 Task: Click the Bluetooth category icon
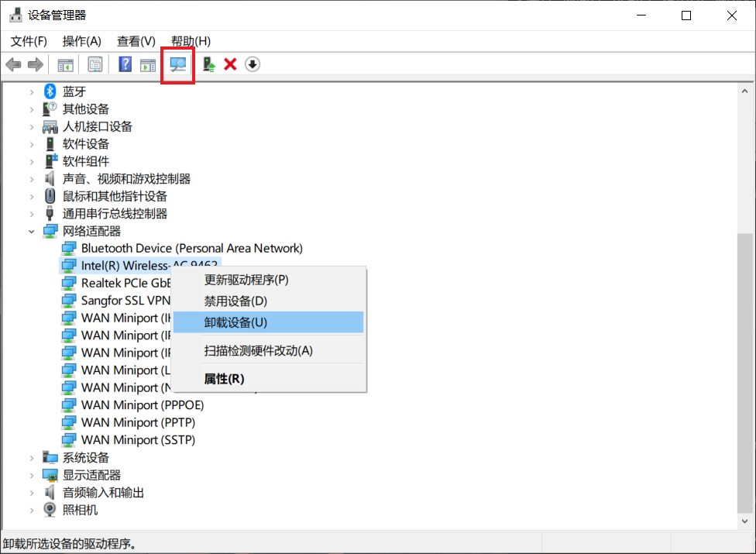(x=50, y=91)
